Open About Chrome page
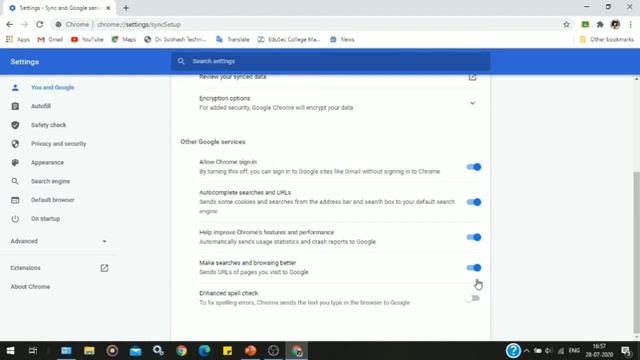This screenshot has width=640, height=360. 30,287
